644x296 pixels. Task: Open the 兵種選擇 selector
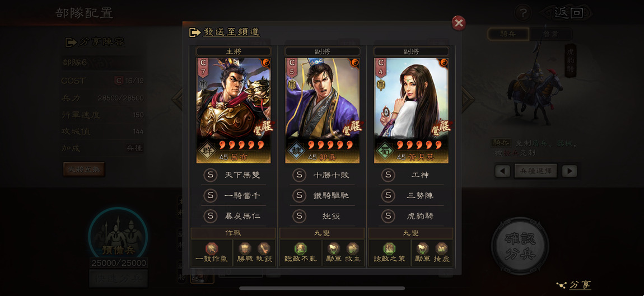pos(535,171)
